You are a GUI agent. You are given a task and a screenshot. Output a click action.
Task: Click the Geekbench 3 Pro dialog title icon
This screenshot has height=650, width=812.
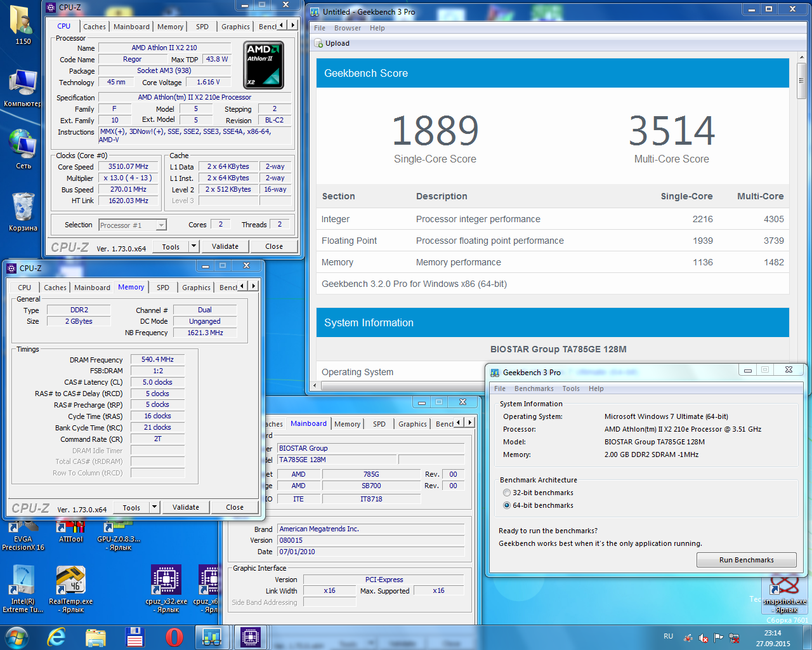495,373
